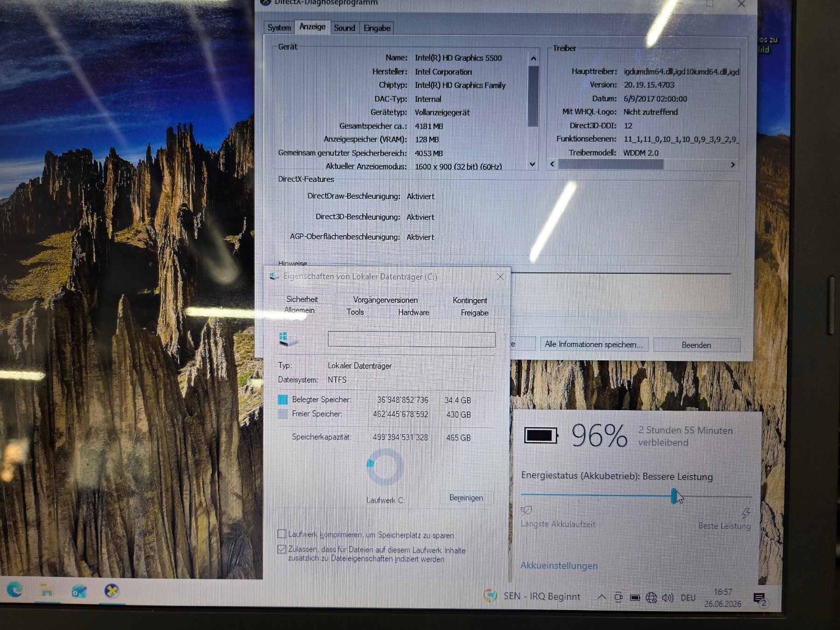Click the Gerät list vertical scrollbar thumb
This screenshot has width=840, height=630.
click(x=533, y=96)
